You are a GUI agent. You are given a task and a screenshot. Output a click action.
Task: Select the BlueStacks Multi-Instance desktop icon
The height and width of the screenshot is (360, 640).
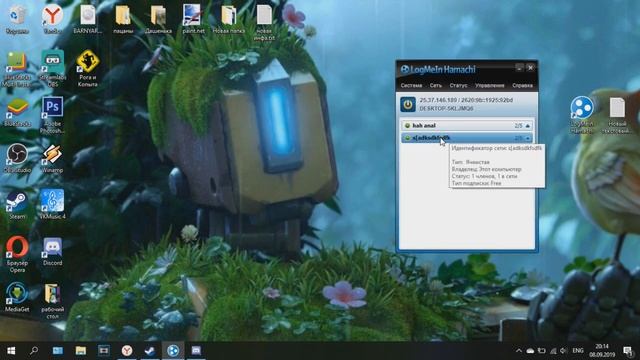[17, 69]
